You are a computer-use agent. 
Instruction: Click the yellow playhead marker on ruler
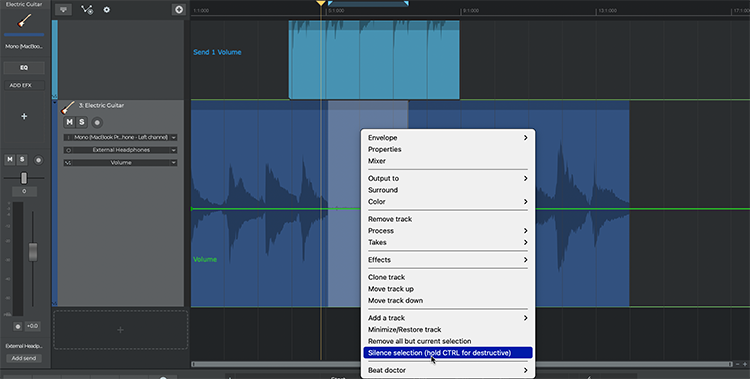pyautogui.click(x=321, y=3)
